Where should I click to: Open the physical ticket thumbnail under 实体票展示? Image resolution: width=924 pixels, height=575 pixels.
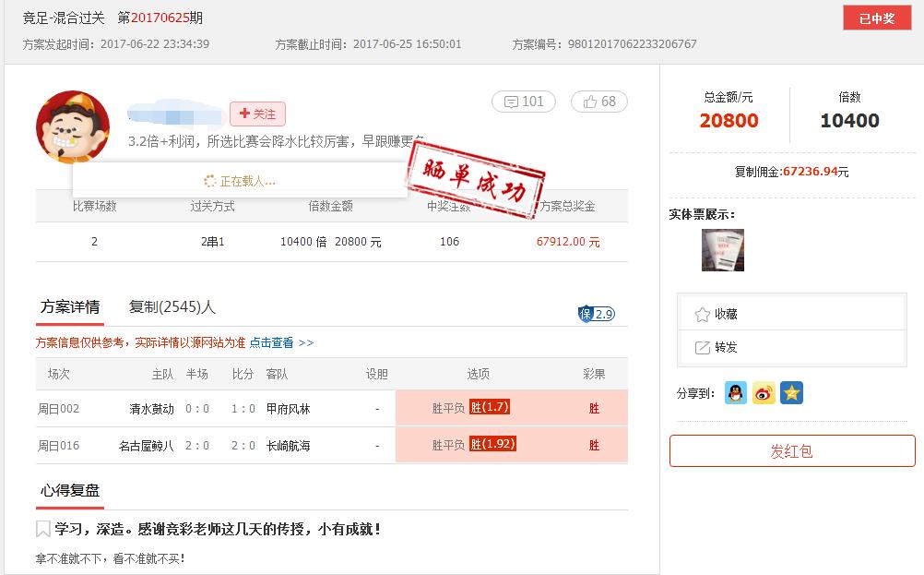(723, 249)
